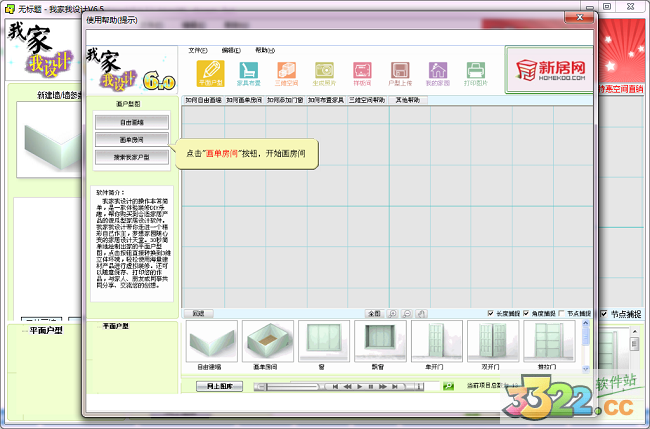Click the 打印图片 print picture icon
Image resolution: width=650 pixels, height=429 pixels.
[477, 73]
